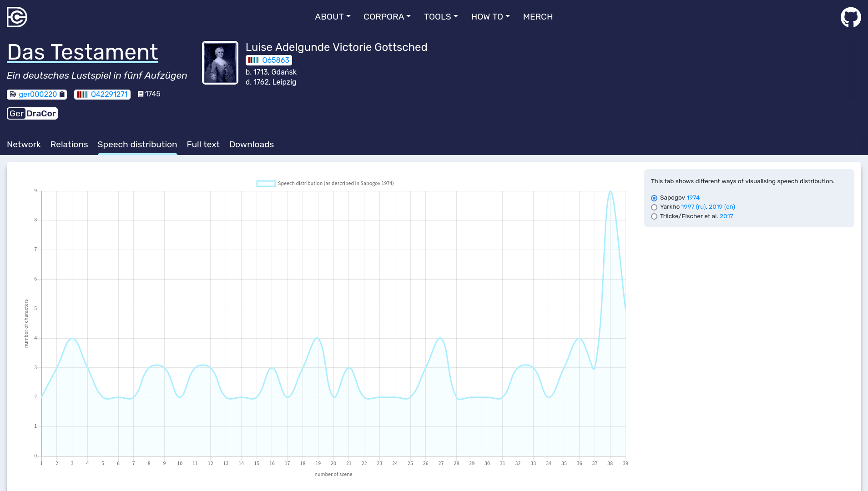
Task: Select the Trilcke/Fischer et al. radio option
Action: (654, 216)
